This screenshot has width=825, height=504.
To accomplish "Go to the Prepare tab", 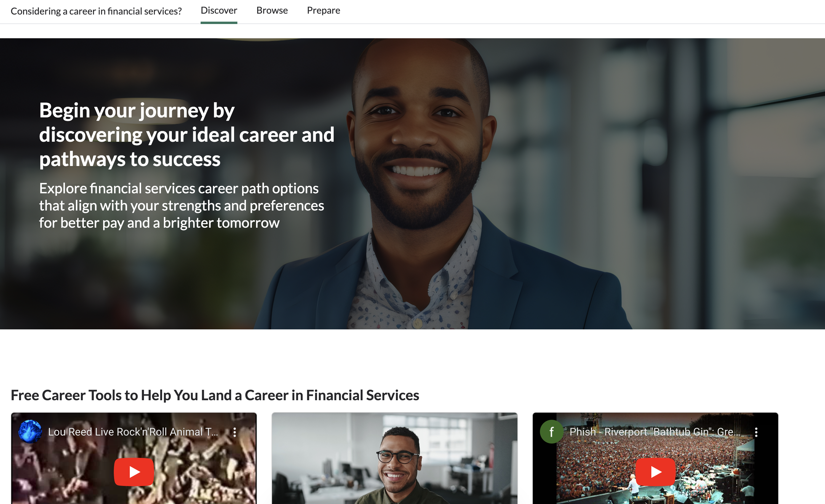I will tap(323, 10).
